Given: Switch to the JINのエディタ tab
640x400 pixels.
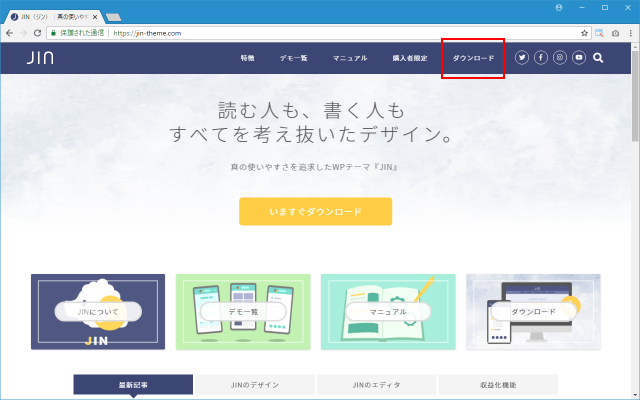Looking at the screenshot, I should [376, 384].
